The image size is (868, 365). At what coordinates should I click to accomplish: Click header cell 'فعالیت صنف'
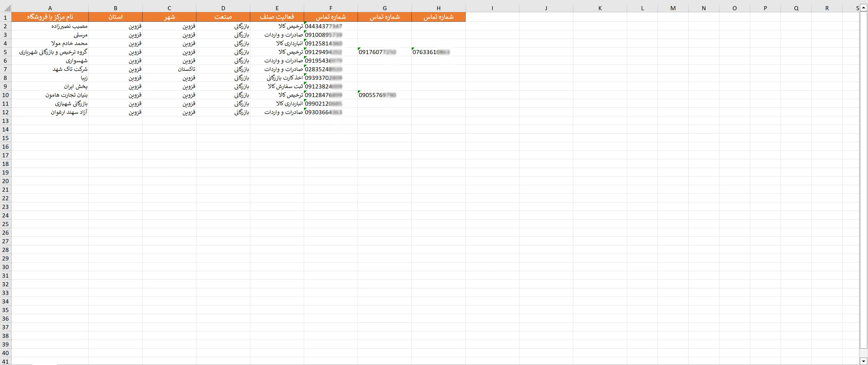coord(277,17)
